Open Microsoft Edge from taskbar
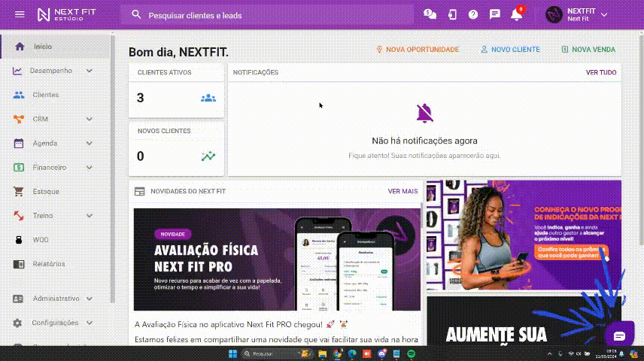Image resolution: width=644 pixels, height=361 pixels. (x=352, y=353)
